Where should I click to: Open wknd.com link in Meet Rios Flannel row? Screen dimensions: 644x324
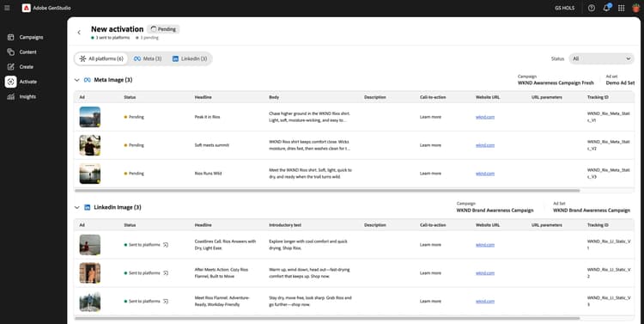pos(485,301)
